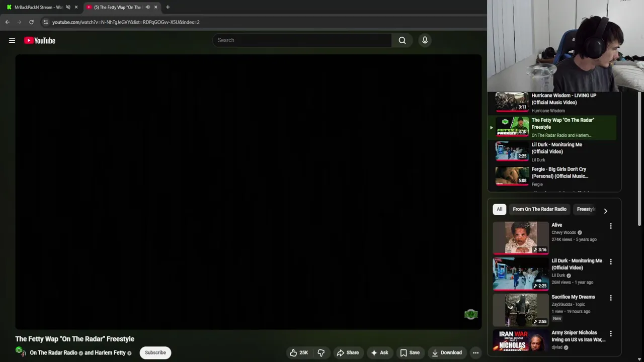Dislike the video with thumbs down
The width and height of the screenshot is (644, 362).
click(321, 352)
